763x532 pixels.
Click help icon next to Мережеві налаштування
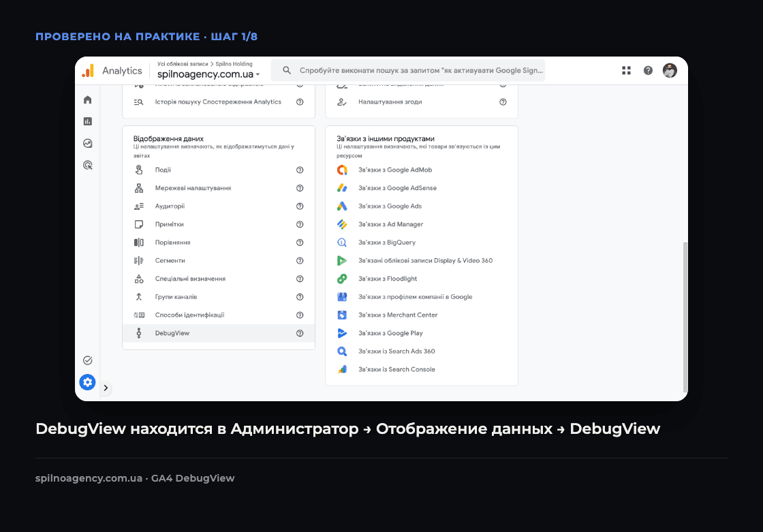300,188
